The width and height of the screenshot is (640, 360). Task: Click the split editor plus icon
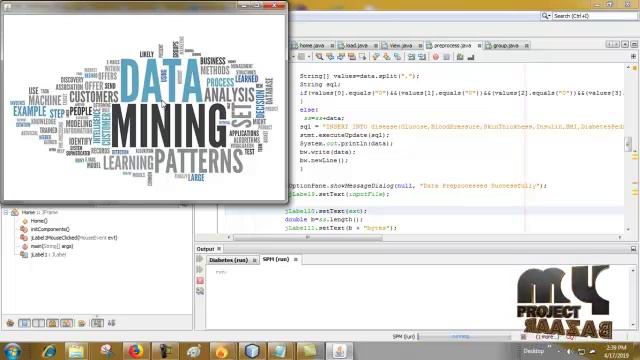pyautogui.click(x=633, y=57)
